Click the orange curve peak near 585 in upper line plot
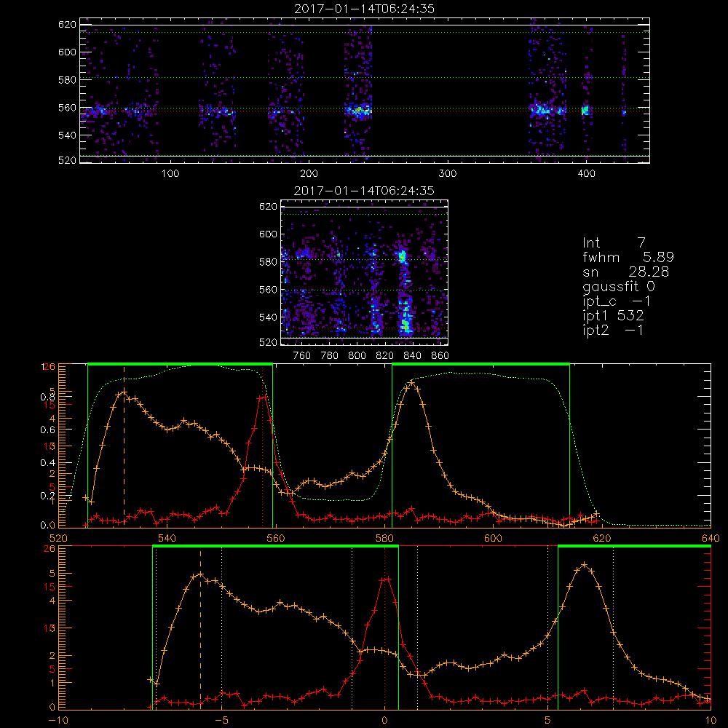 click(x=412, y=383)
